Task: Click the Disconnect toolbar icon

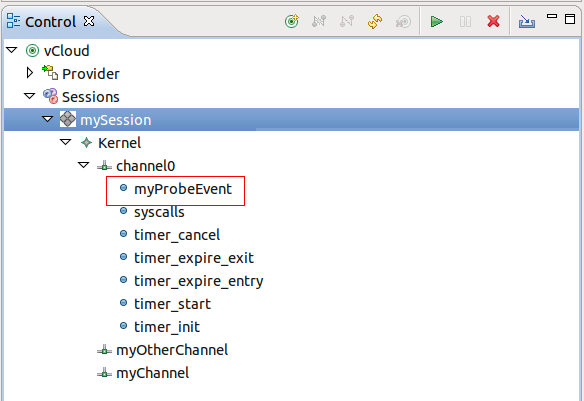Action: 347,21
